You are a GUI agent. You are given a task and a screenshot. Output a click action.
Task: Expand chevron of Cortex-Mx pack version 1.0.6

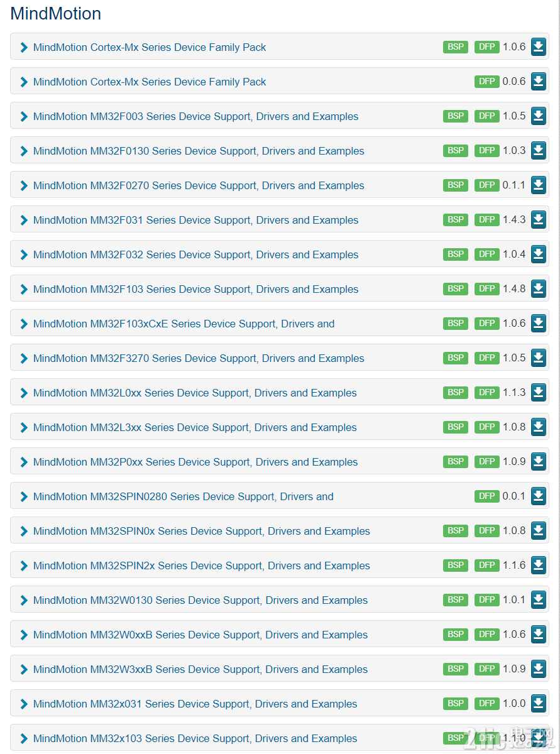point(24,47)
